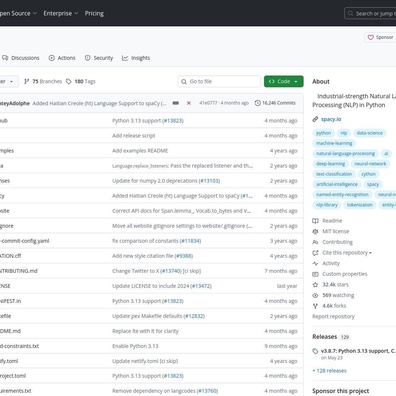Screen dimensions: 396x396
Task: Click the Go to file search box
Action: click(x=219, y=81)
